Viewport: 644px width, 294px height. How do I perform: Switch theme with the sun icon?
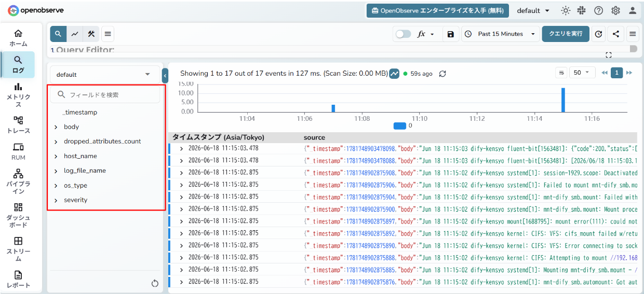pos(566,10)
